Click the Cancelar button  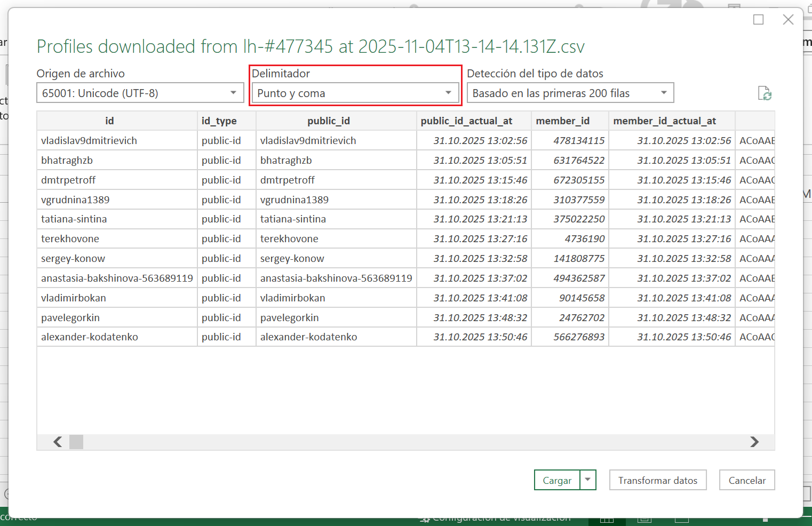pos(746,480)
